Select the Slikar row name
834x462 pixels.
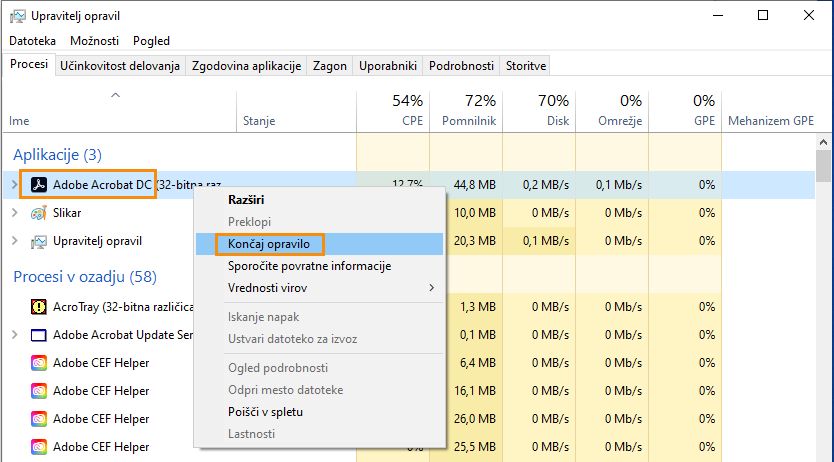pos(67,213)
